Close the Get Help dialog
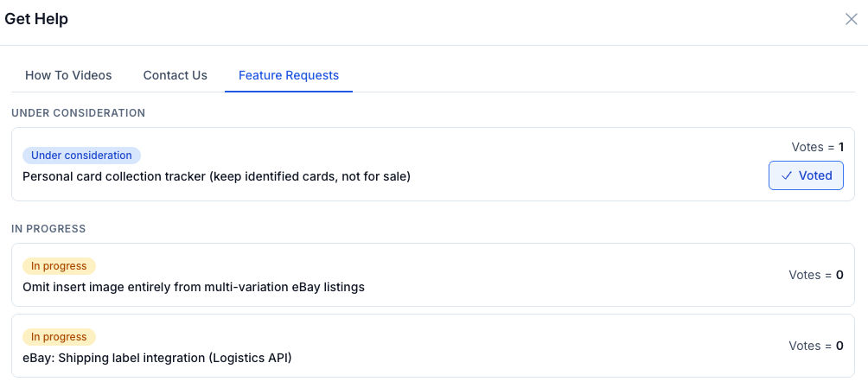Screen dimensions: 868x388 click(x=851, y=19)
